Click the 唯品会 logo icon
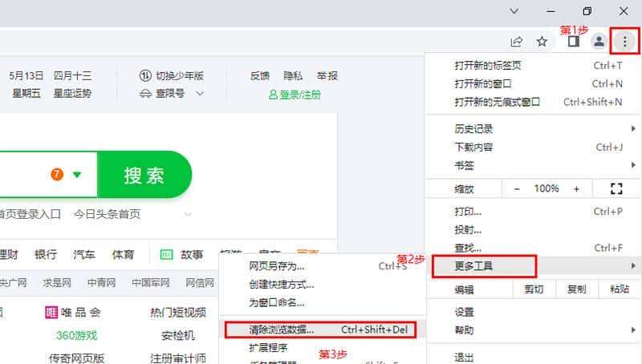Image resolution: width=642 pixels, height=364 pixels. (x=51, y=313)
